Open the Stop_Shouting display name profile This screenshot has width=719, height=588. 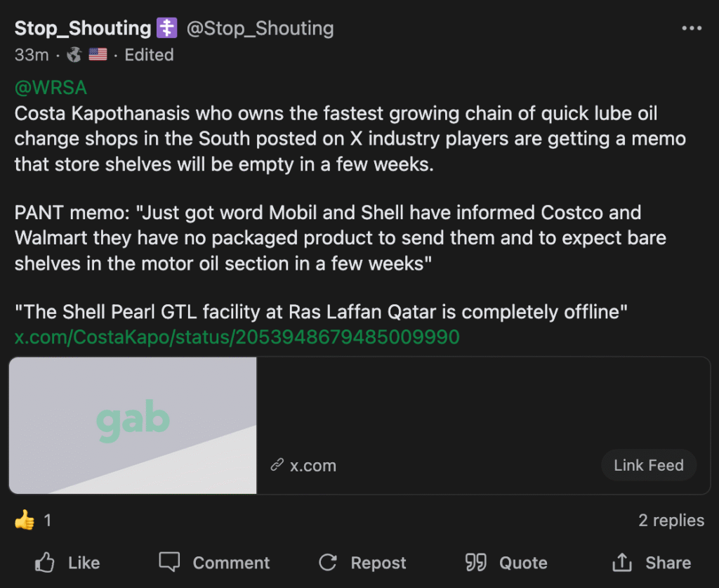click(x=83, y=28)
